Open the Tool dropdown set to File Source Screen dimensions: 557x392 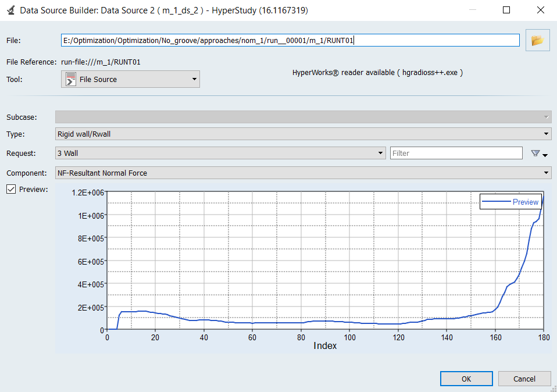coord(130,79)
